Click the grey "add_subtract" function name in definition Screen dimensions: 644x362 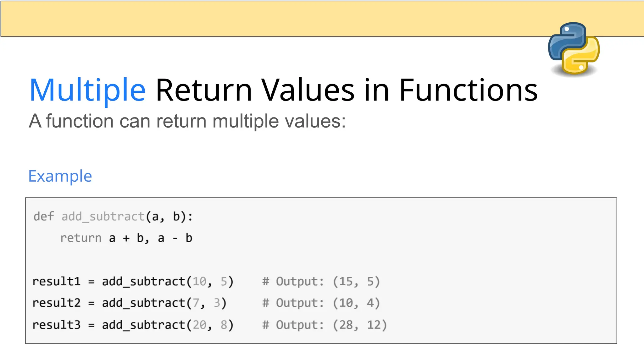[x=103, y=217]
